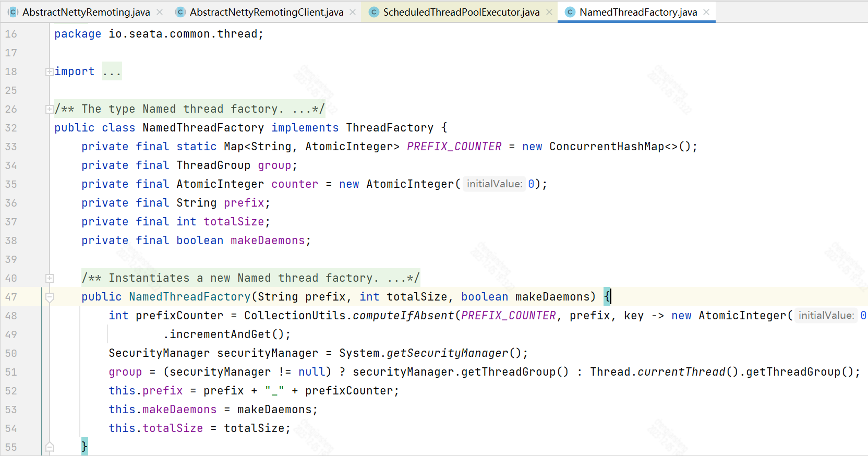The width and height of the screenshot is (868, 456).
Task: Click the PREFIX_COUNTER field declaration on line 33
Action: (454, 147)
